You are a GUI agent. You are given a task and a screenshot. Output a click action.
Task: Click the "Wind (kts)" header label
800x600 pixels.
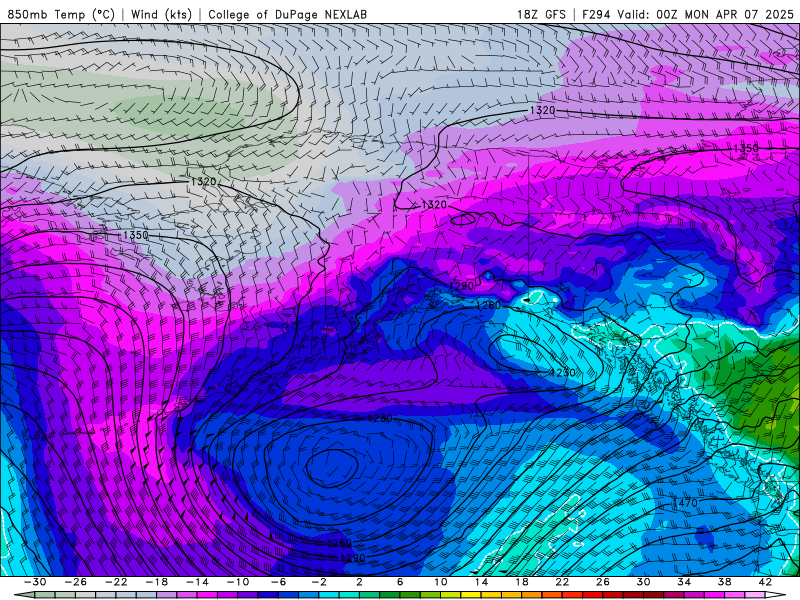click(161, 14)
